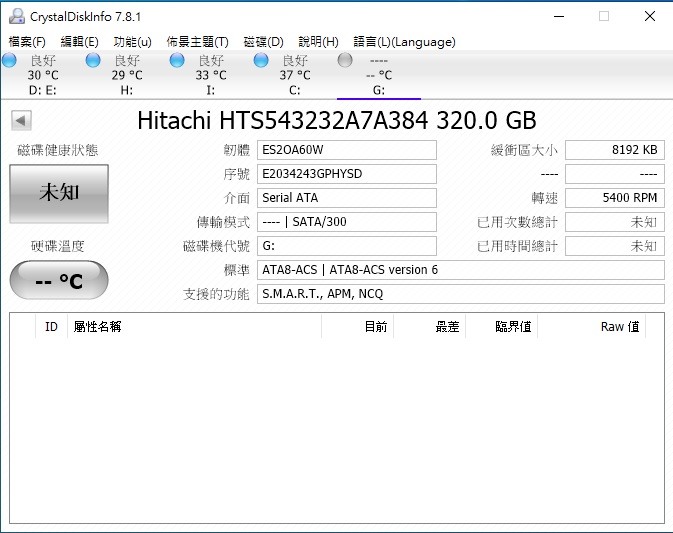Select the C: disk status orb

click(x=261, y=60)
